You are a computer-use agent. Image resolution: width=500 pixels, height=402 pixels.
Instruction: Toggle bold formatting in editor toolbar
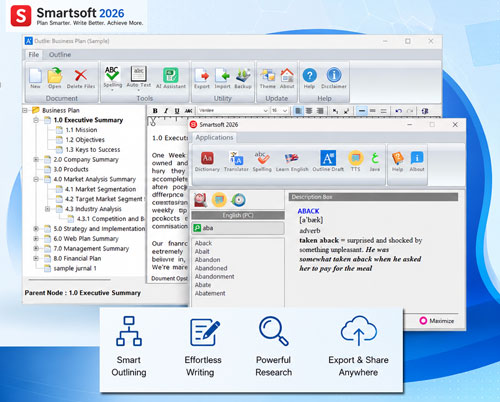155,111
